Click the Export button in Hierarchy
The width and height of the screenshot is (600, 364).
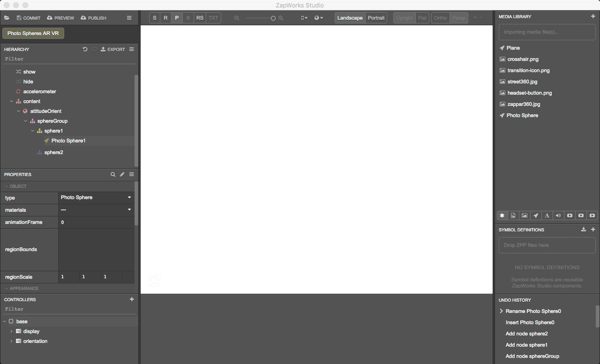coord(113,49)
